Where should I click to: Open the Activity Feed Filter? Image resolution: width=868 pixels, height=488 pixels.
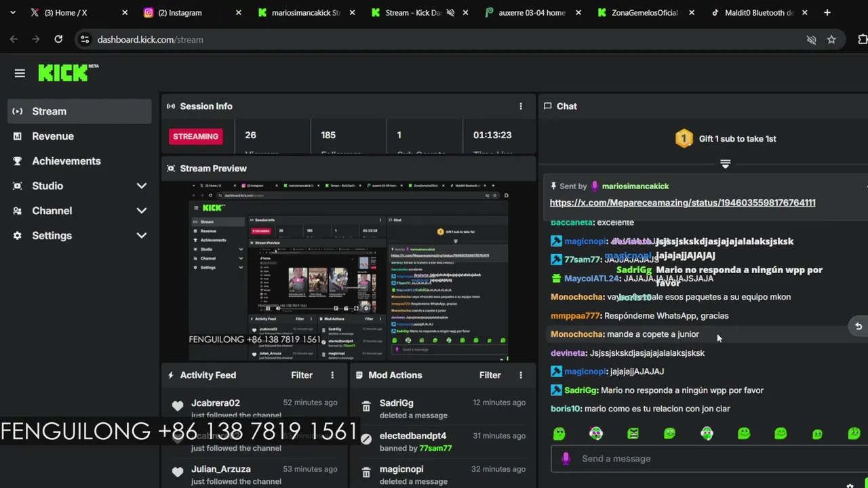(x=302, y=375)
